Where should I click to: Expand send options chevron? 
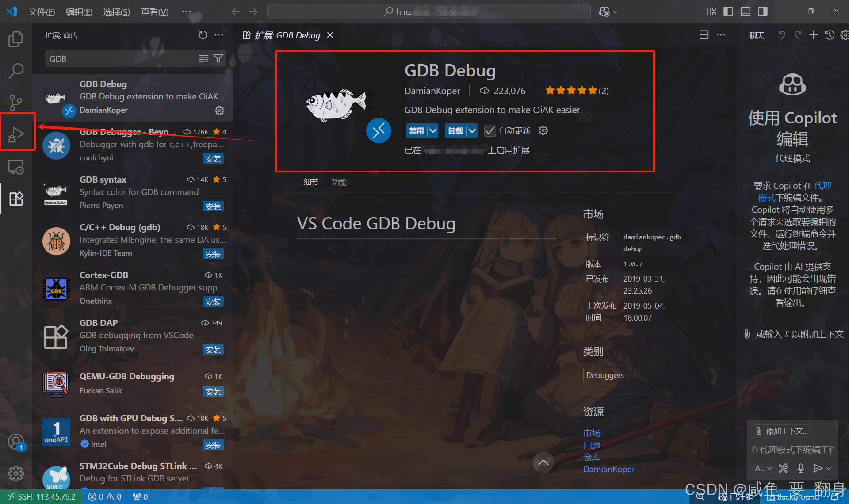[829, 468]
